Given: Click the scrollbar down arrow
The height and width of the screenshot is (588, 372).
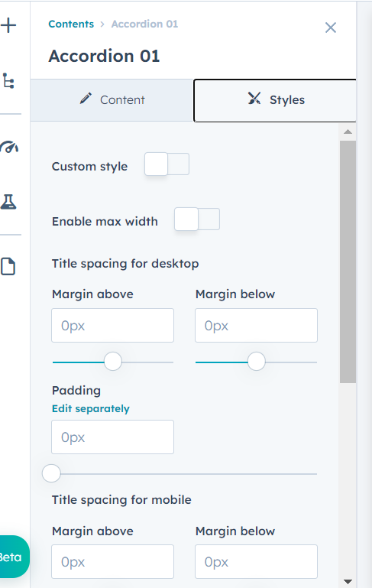Looking at the screenshot, I should [x=348, y=582].
